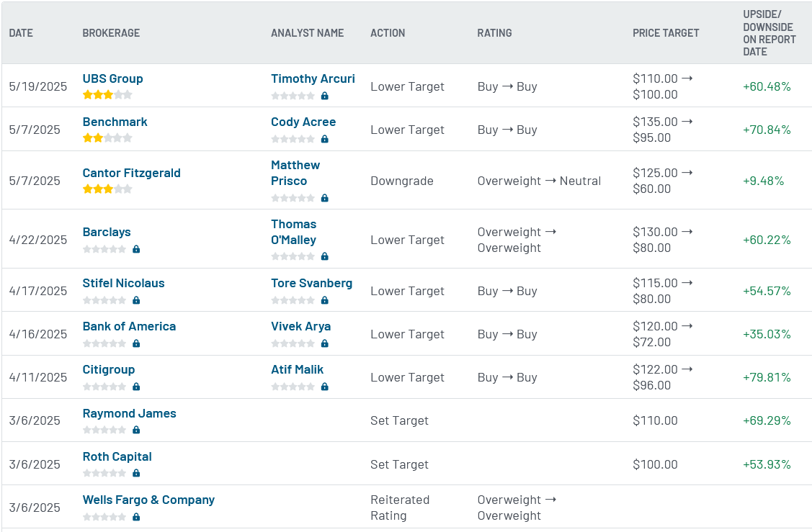
Task: Click the Downgrade action in Cantor Fitzgerald row
Action: (x=402, y=181)
